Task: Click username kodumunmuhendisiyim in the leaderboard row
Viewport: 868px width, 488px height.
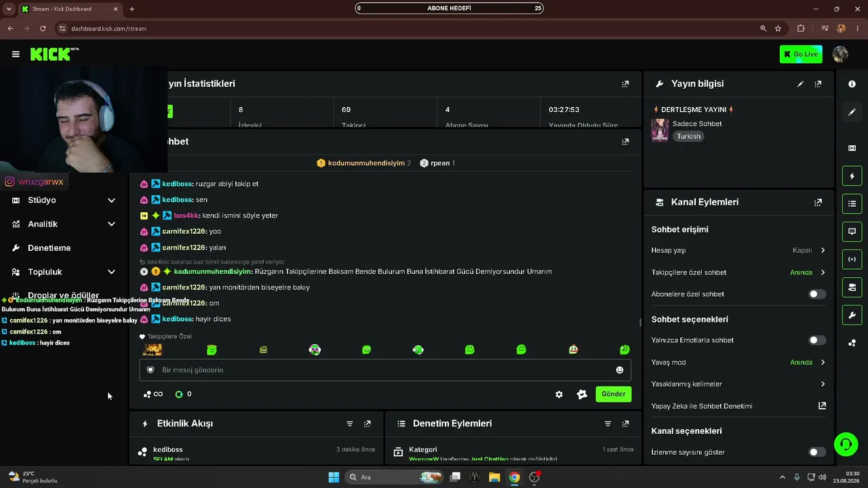Action: point(366,163)
